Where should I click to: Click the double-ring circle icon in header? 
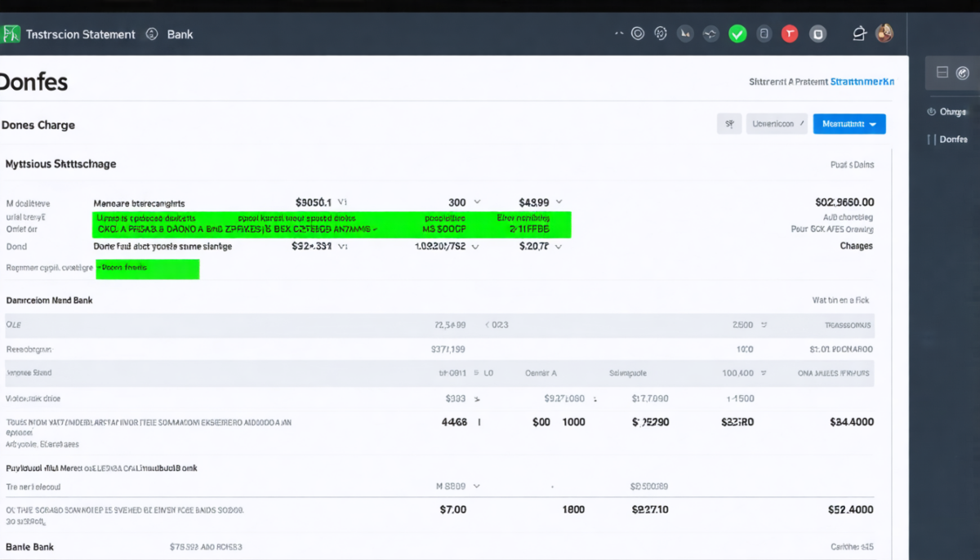[639, 33]
